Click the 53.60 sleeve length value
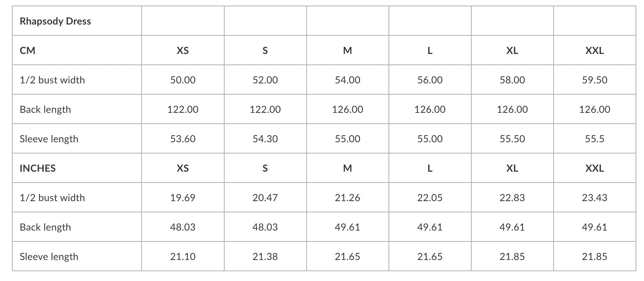 coord(183,139)
